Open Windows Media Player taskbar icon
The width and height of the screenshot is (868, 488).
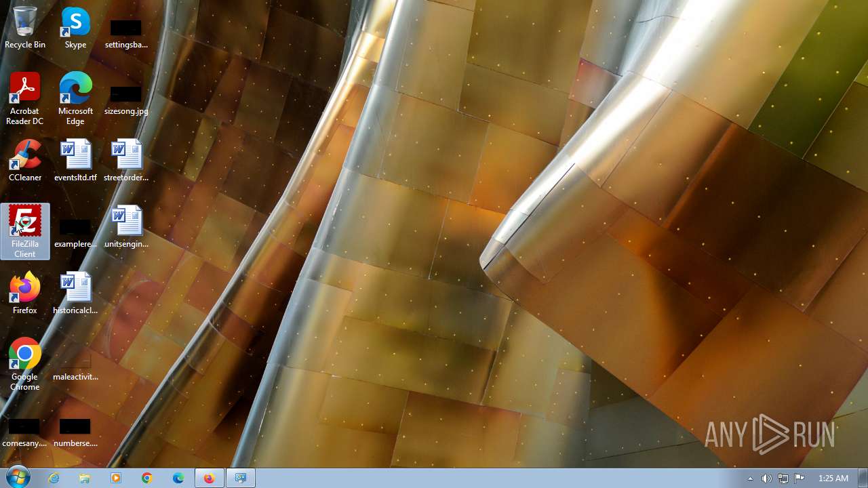(116, 478)
